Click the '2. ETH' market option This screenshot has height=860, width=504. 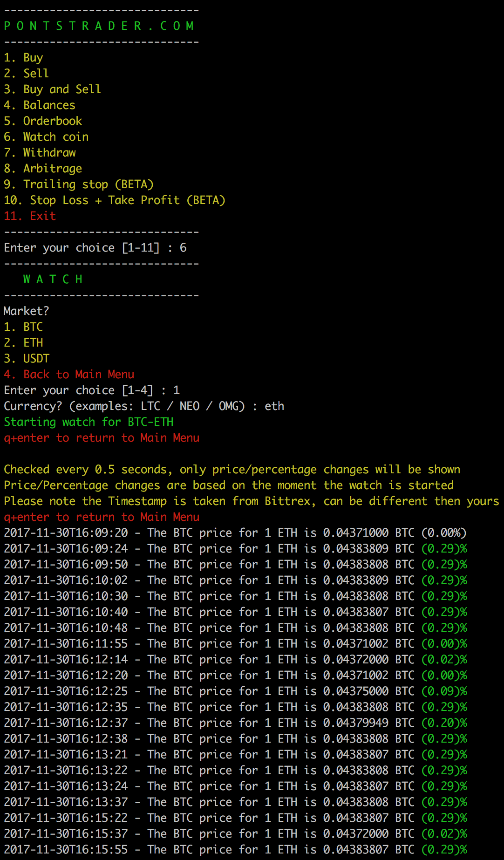(x=23, y=343)
